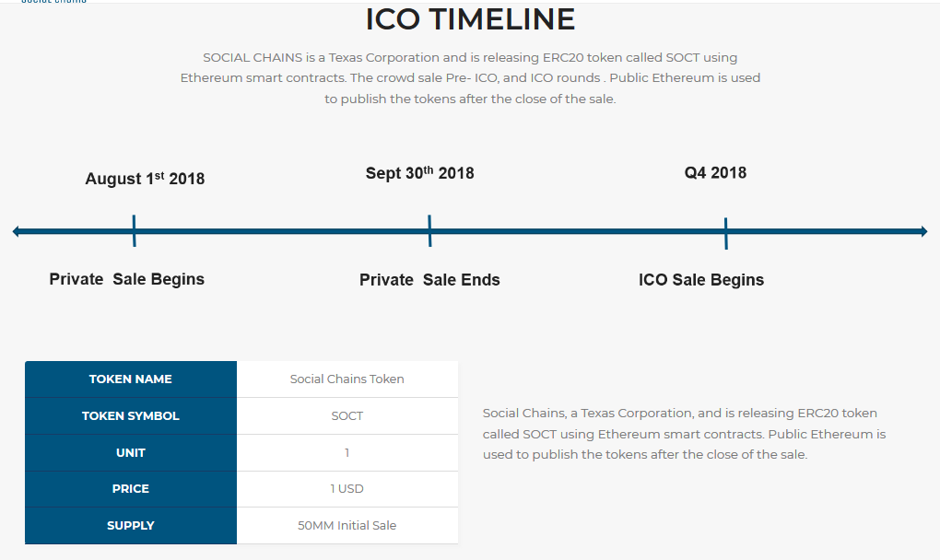Click the ICO TIMELINE heading
This screenshot has height=560, width=940.
pyautogui.click(x=470, y=19)
